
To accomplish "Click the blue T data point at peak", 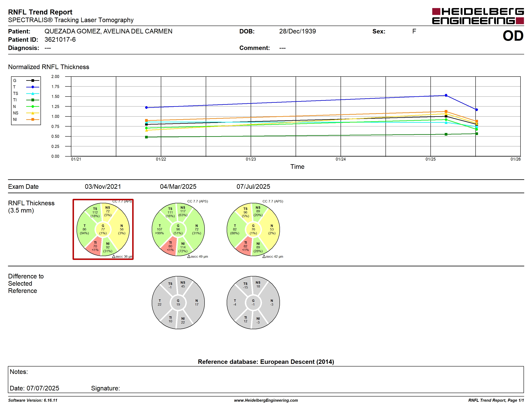I will pyautogui.click(x=446, y=95).
